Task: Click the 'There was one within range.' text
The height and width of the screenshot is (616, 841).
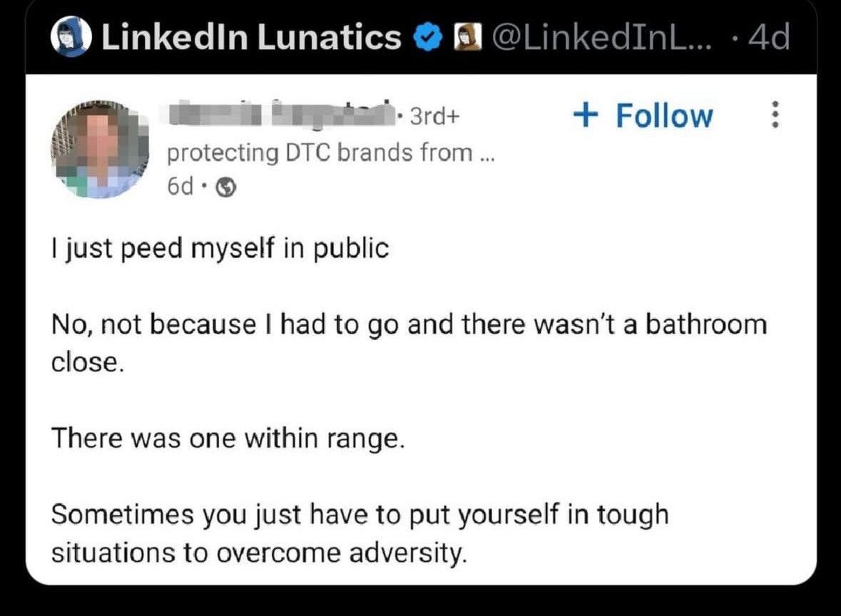Action: click(x=228, y=438)
